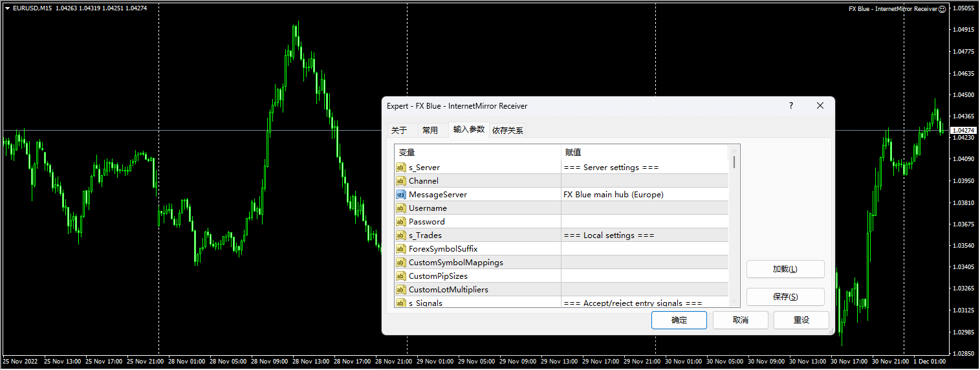Close the Expert dialog window
The height and width of the screenshot is (370, 980).
click(820, 106)
